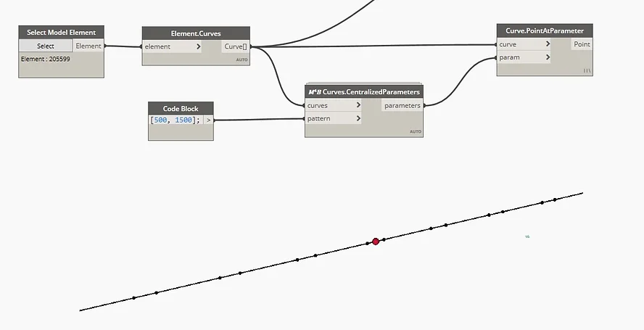
Task: Expand the curves input port chevron
Action: click(358, 105)
